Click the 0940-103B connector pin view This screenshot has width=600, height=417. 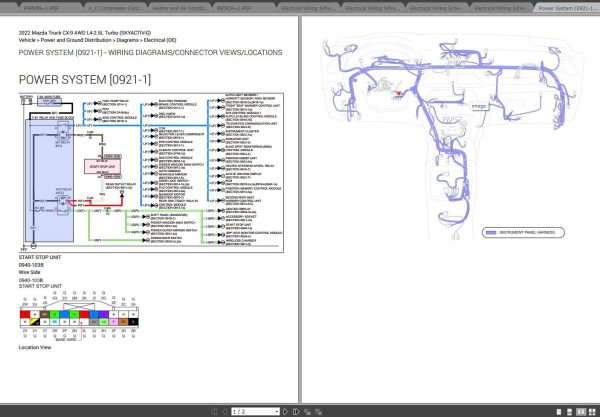pos(79,316)
